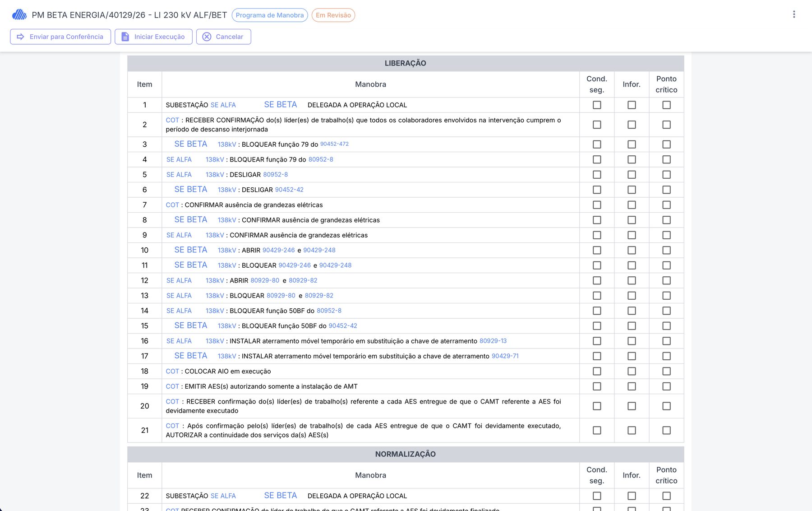Click equipment link 80952-8 in item 5
The width and height of the screenshot is (812, 511).
275,175
